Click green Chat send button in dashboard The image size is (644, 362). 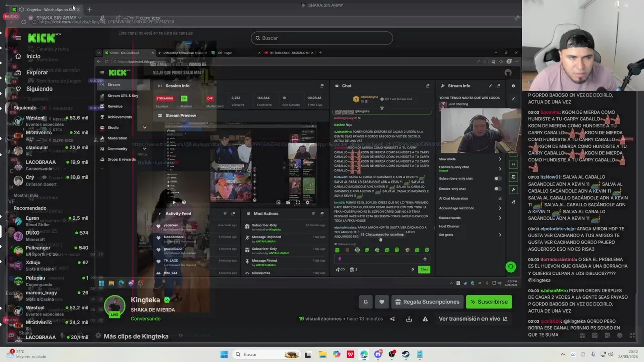(424, 269)
